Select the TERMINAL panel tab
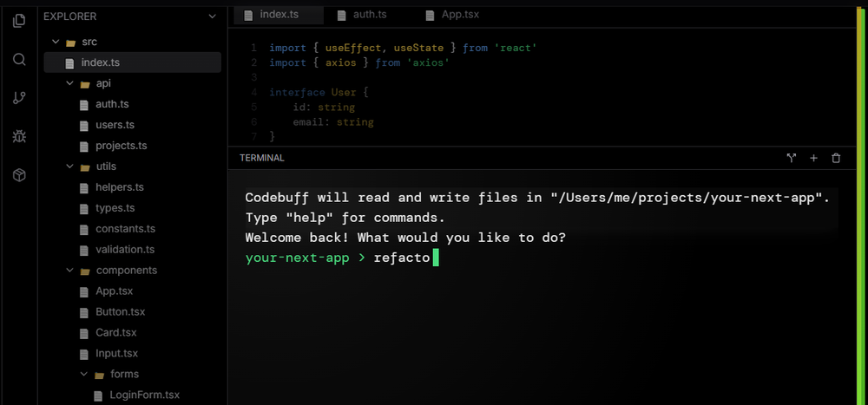The image size is (868, 405). click(262, 158)
